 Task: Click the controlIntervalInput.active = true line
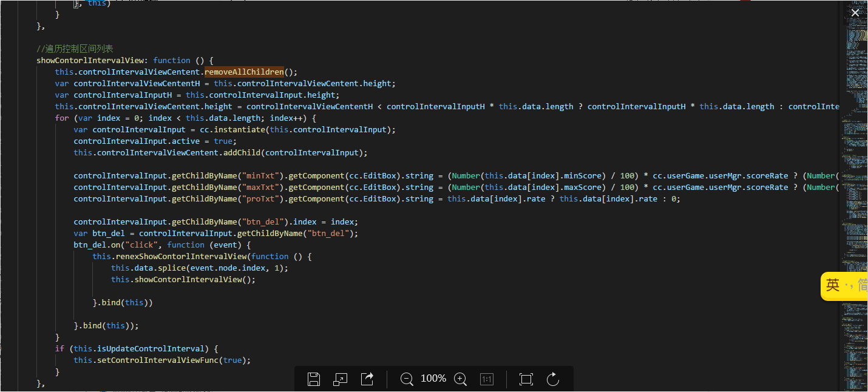tap(155, 141)
